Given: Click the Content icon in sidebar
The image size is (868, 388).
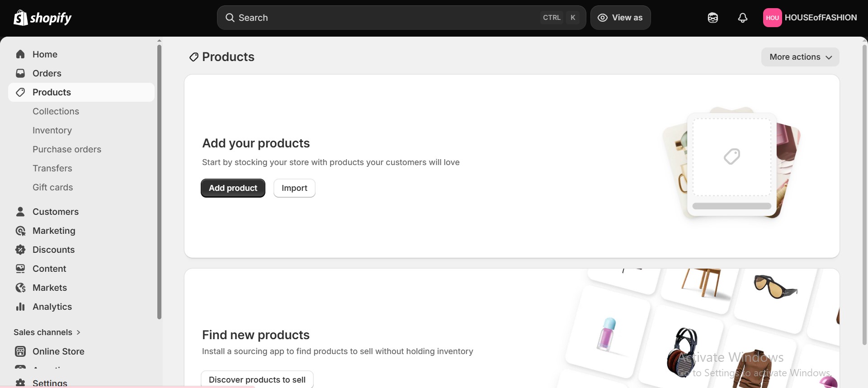Looking at the screenshot, I should click(20, 269).
